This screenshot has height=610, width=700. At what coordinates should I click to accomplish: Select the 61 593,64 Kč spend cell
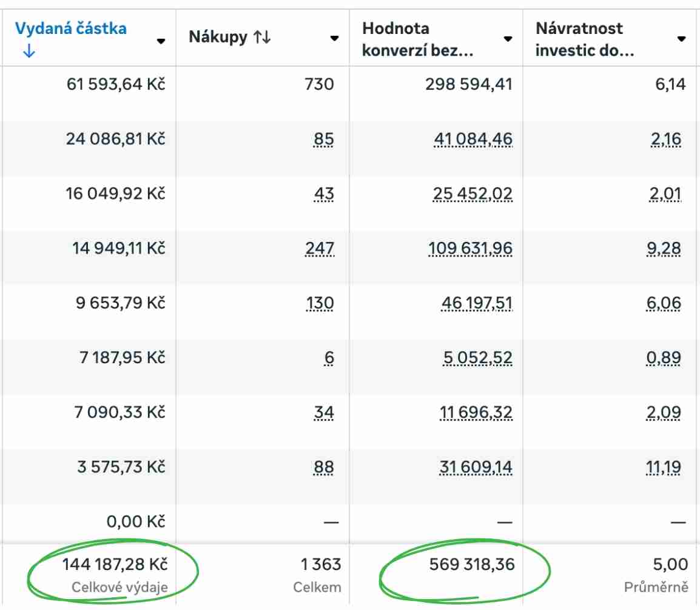(116, 84)
